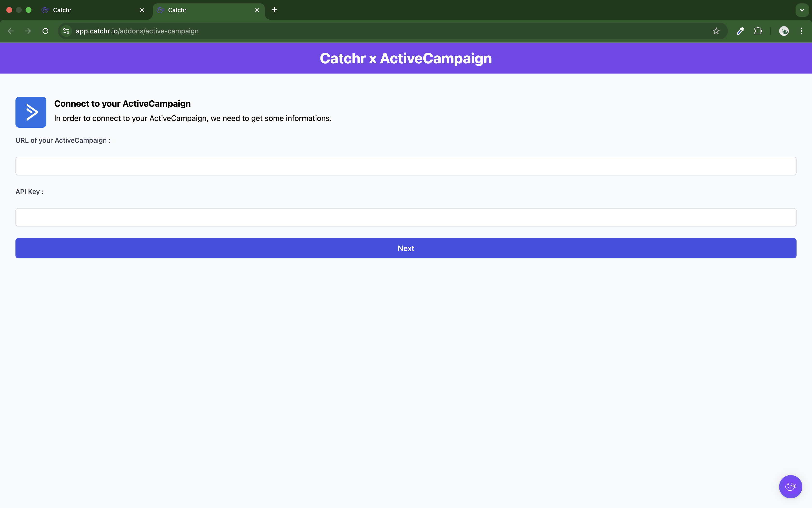
Task: View site information in address bar
Action: coord(66,31)
